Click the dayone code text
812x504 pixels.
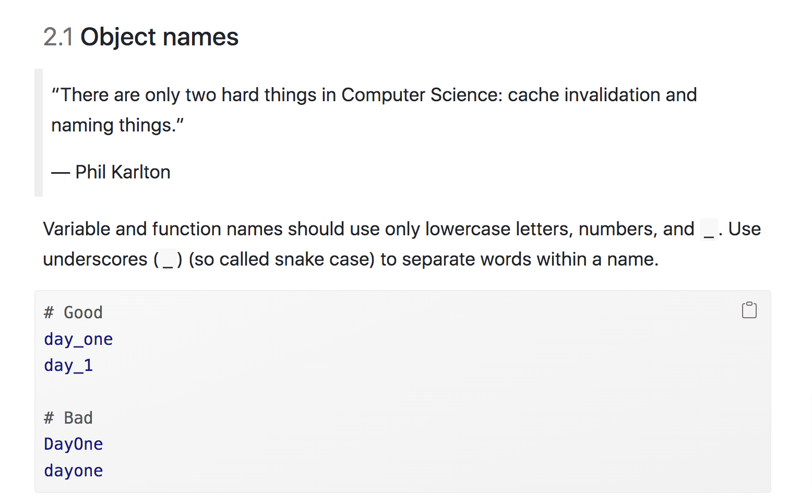(73, 470)
